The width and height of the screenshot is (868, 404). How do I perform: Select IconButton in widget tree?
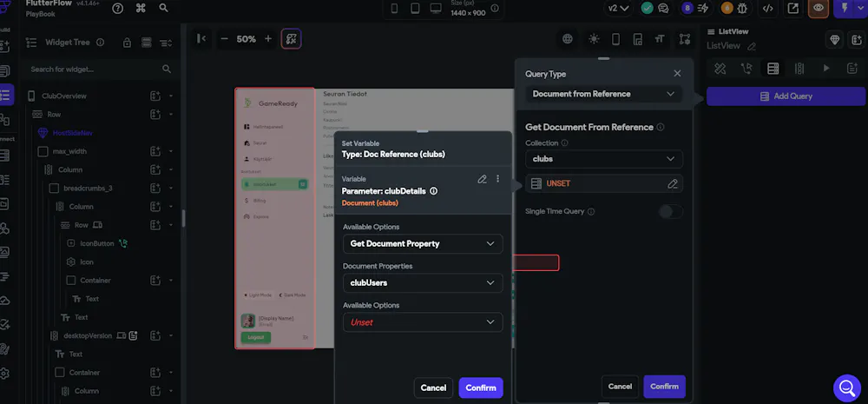pyautogui.click(x=97, y=243)
